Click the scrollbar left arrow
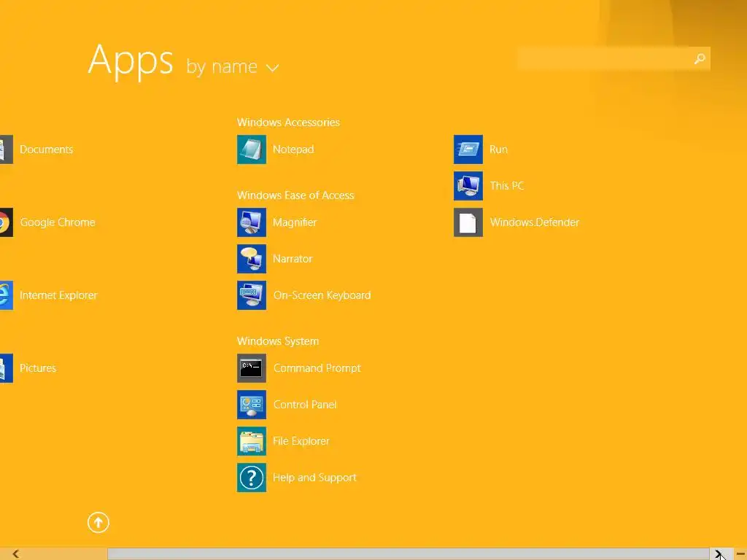 [16, 554]
